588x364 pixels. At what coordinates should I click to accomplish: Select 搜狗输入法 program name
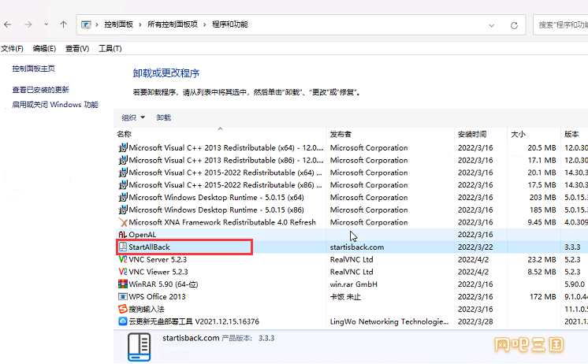[147, 309]
